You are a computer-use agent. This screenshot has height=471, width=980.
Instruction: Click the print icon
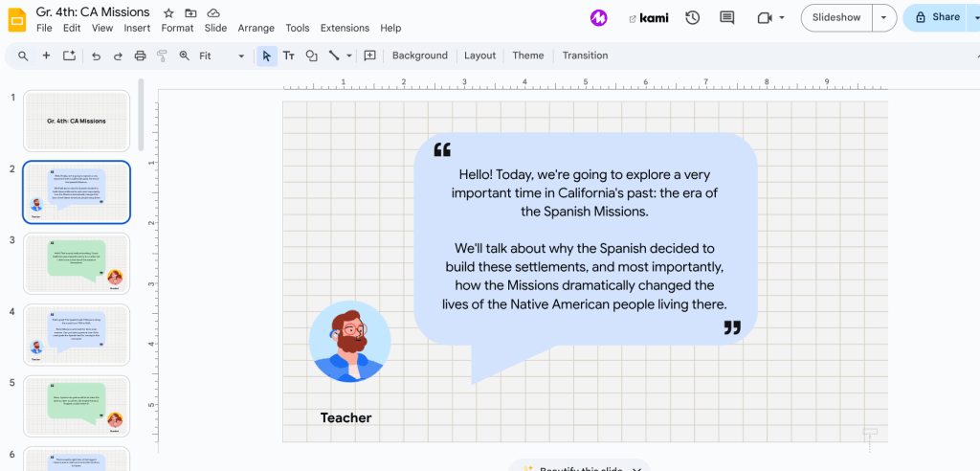[140, 56]
